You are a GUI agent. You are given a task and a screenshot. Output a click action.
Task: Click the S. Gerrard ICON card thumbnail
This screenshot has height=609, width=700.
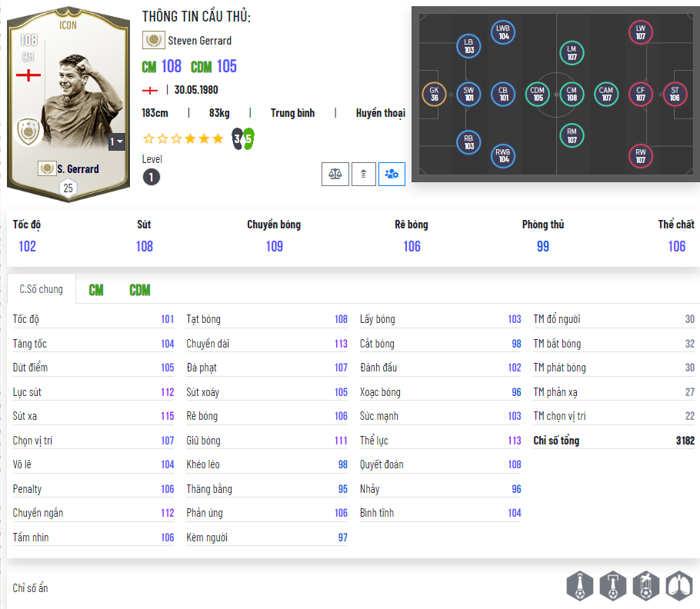68,104
